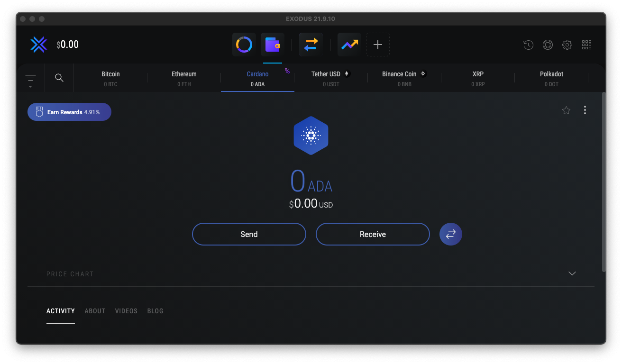622x364 pixels.
Task: Click the 0 ADA balance amount
Action: 311,182
